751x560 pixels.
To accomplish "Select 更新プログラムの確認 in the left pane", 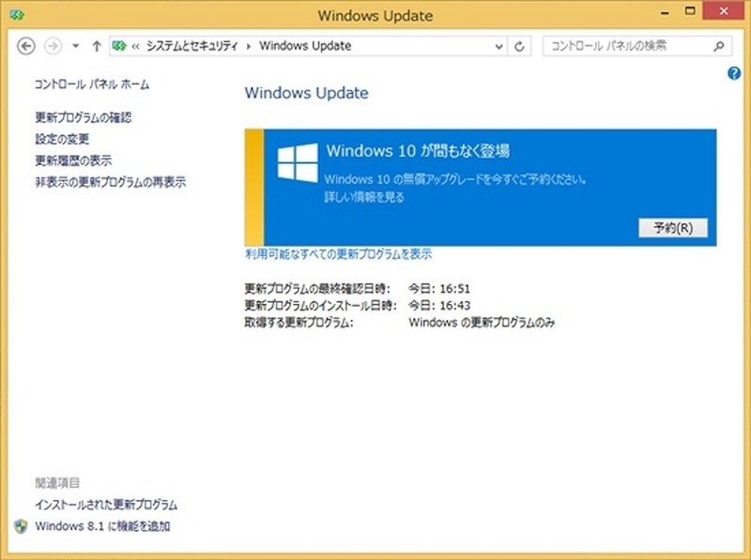I will point(83,117).
